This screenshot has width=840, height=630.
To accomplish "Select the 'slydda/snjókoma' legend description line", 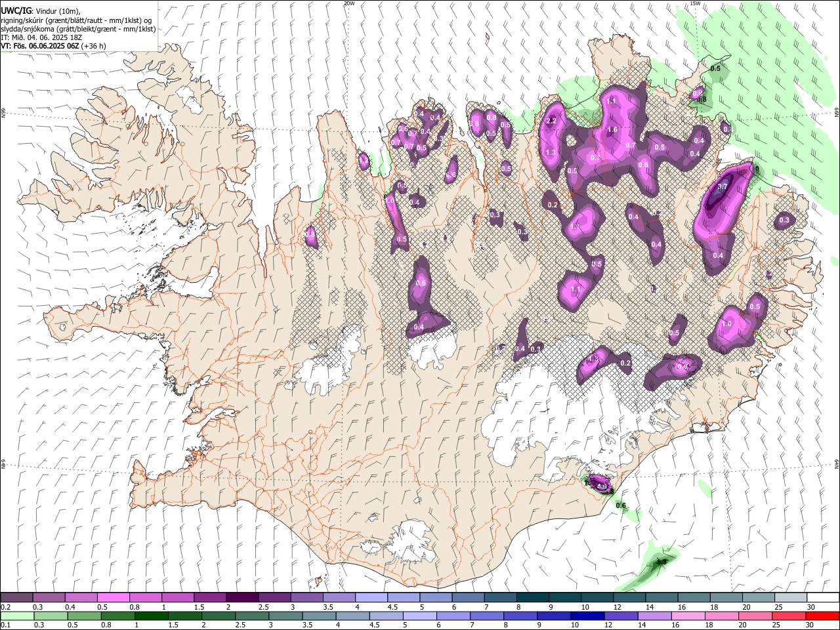I will (x=78, y=29).
